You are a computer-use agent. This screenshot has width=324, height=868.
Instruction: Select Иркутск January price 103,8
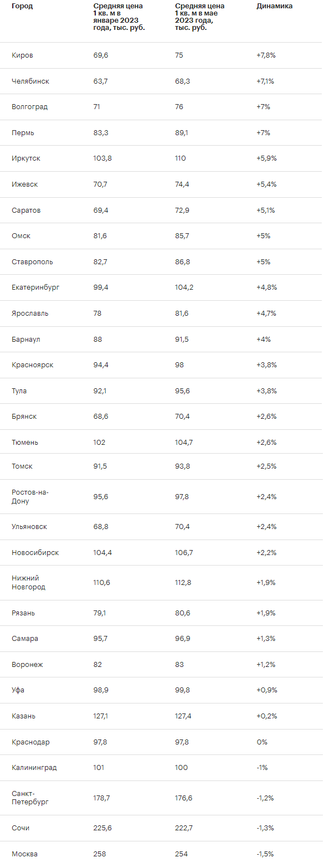click(102, 158)
